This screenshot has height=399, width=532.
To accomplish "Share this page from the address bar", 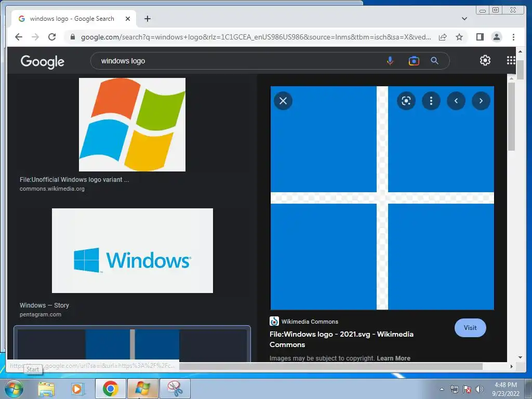I will [x=443, y=37].
